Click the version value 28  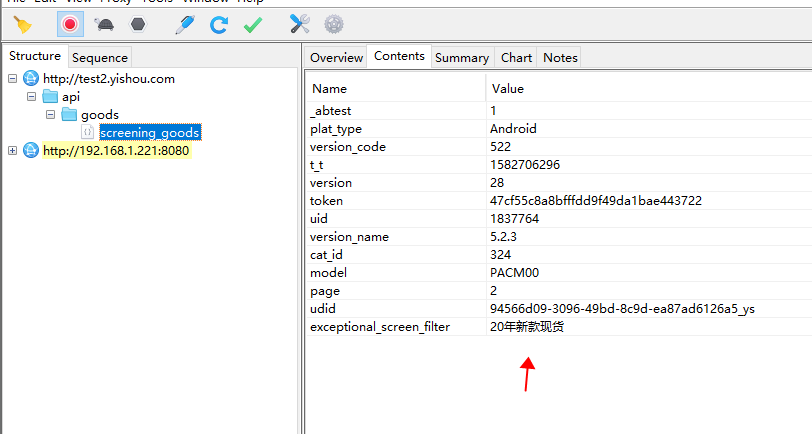[x=497, y=183]
